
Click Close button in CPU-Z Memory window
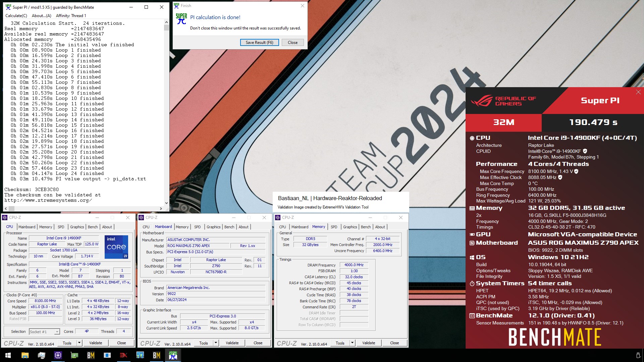[394, 343]
